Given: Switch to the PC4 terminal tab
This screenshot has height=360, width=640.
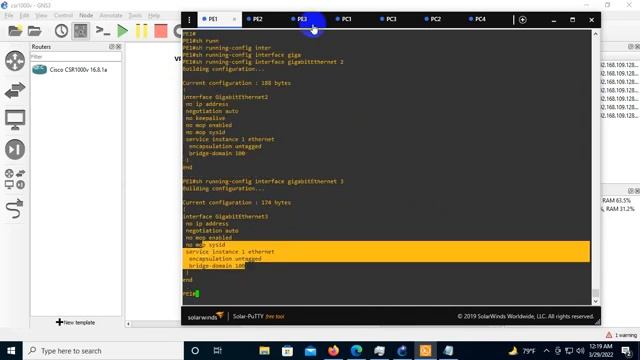Looking at the screenshot, I should 480,19.
